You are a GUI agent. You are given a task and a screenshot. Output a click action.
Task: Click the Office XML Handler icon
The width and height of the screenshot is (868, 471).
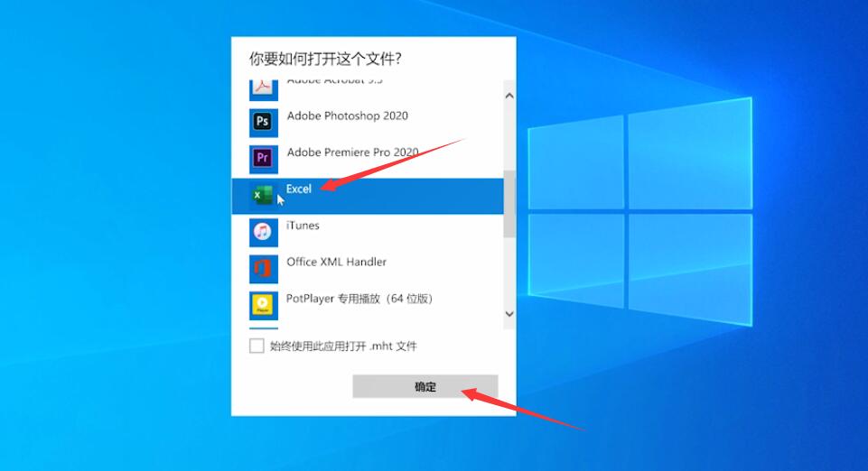pyautogui.click(x=264, y=269)
